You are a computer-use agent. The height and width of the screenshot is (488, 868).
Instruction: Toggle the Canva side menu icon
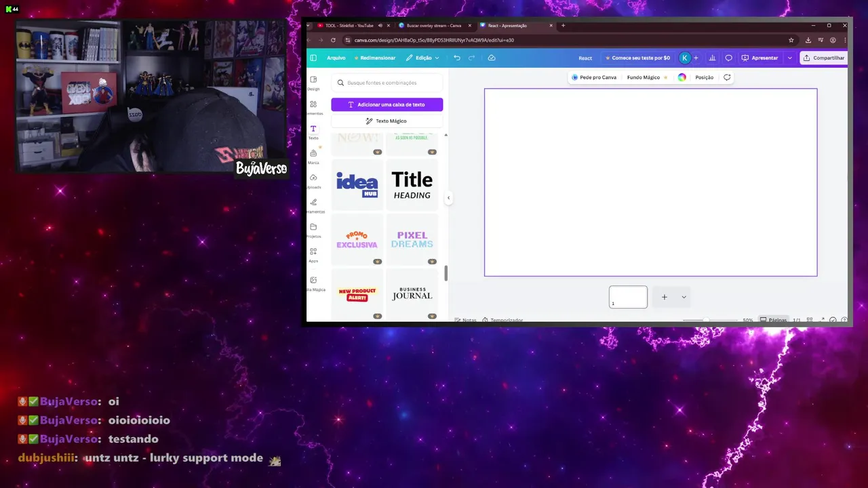tap(313, 58)
